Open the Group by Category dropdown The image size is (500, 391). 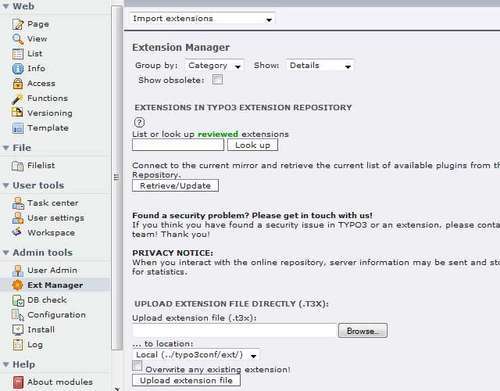214,66
